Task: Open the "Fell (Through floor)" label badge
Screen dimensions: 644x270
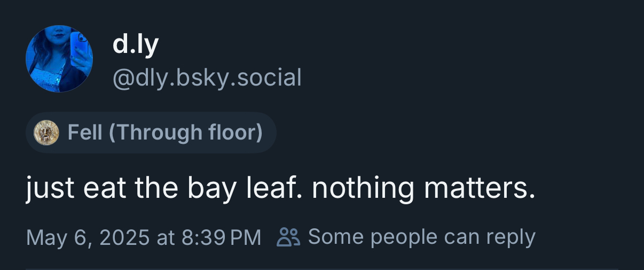Action: coord(151,133)
